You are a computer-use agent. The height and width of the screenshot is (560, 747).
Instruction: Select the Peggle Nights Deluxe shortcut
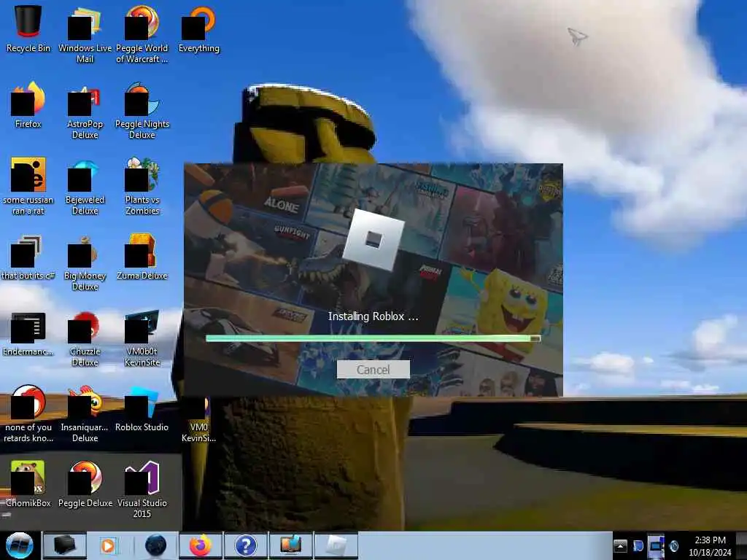(142, 111)
